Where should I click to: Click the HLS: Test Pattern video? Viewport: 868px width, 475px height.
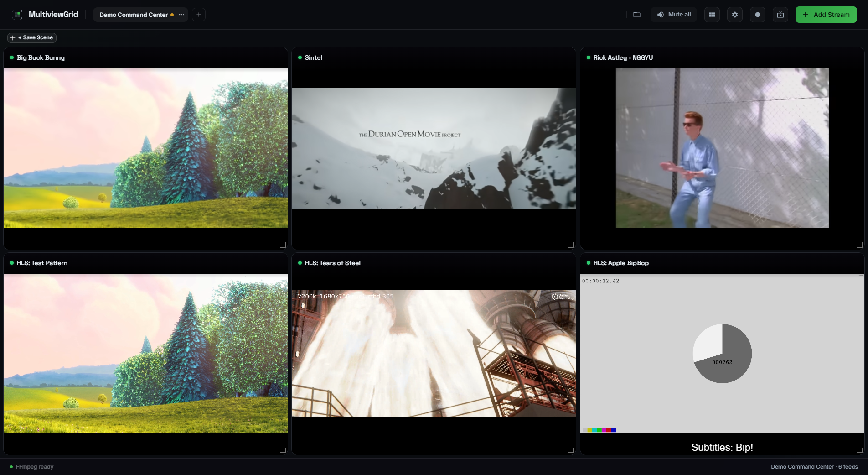(145, 354)
